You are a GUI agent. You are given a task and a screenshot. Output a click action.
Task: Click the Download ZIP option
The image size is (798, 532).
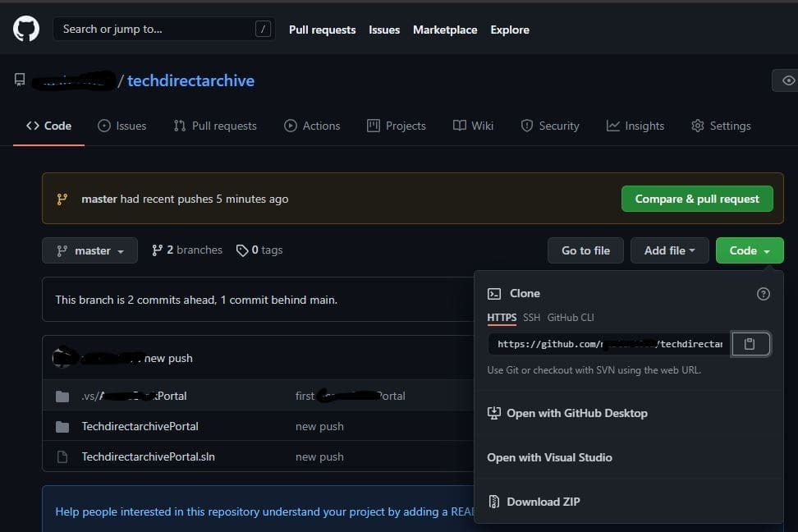pos(543,502)
